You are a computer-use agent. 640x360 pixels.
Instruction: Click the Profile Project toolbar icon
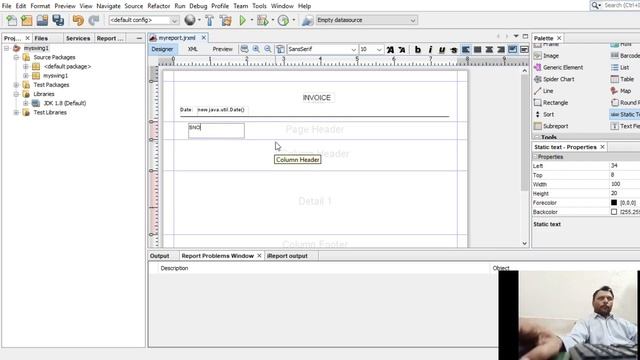click(x=283, y=20)
